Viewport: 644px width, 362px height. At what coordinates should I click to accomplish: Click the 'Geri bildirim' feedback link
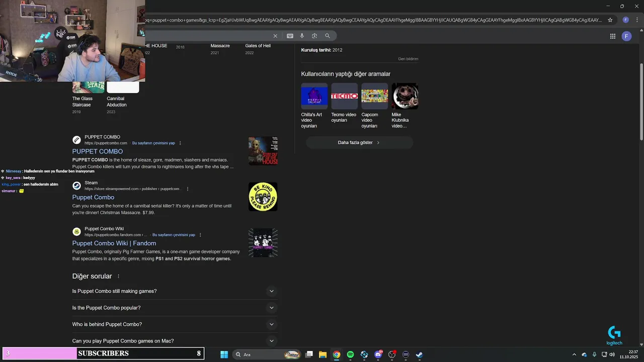pos(408,59)
